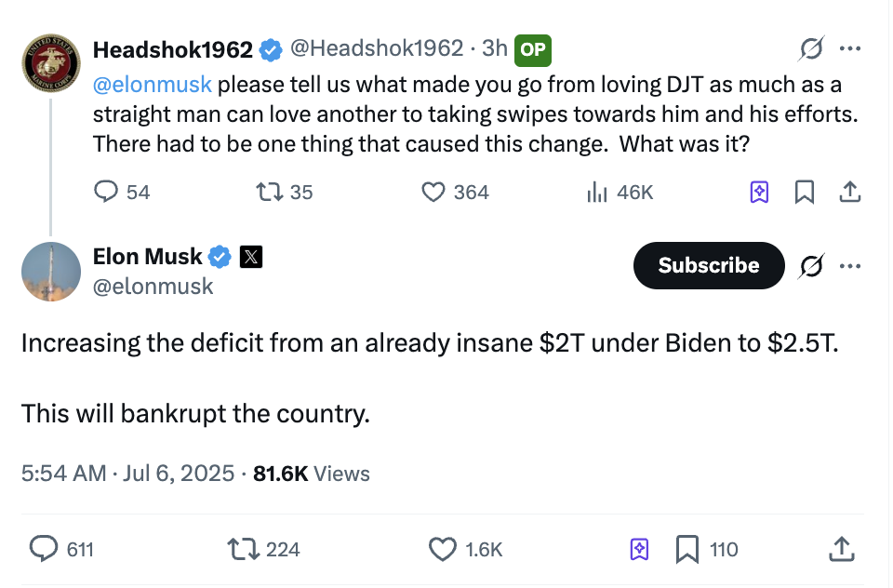Open the 5:54 AM Jul 6, 2025 timestamp
The width and height of the screenshot is (893, 588).
[127, 474]
